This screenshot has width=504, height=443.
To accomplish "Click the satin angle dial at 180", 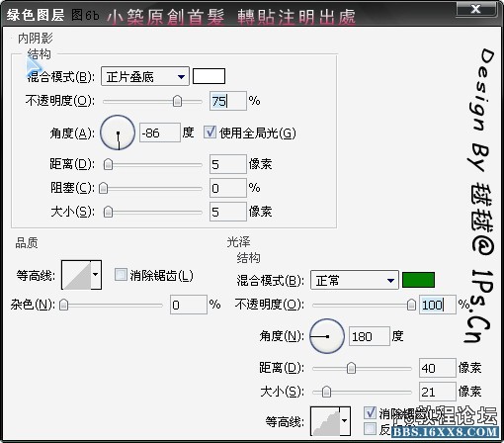I will (x=327, y=336).
